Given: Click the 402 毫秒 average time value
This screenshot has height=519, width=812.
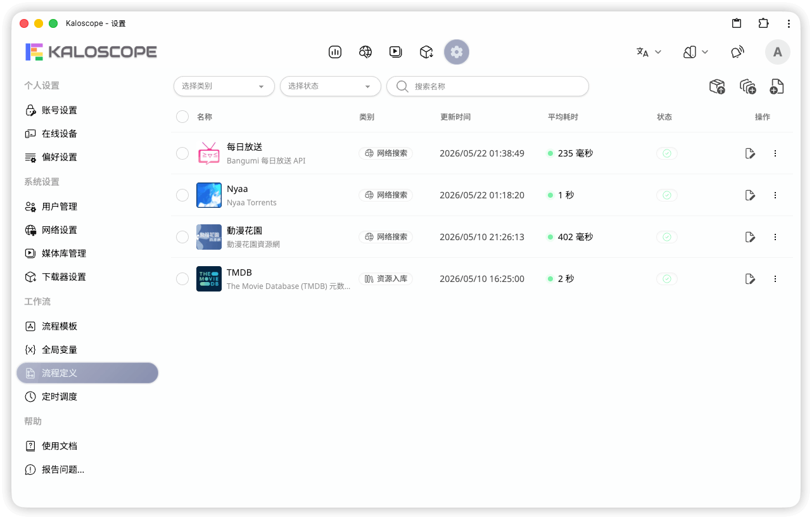Looking at the screenshot, I should pyautogui.click(x=575, y=237).
